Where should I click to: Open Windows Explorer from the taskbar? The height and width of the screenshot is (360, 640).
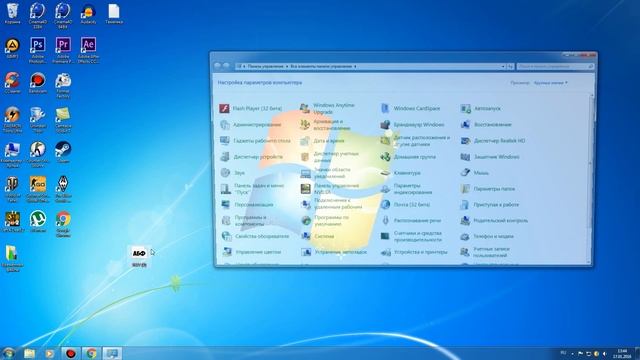pyautogui.click(x=29, y=353)
